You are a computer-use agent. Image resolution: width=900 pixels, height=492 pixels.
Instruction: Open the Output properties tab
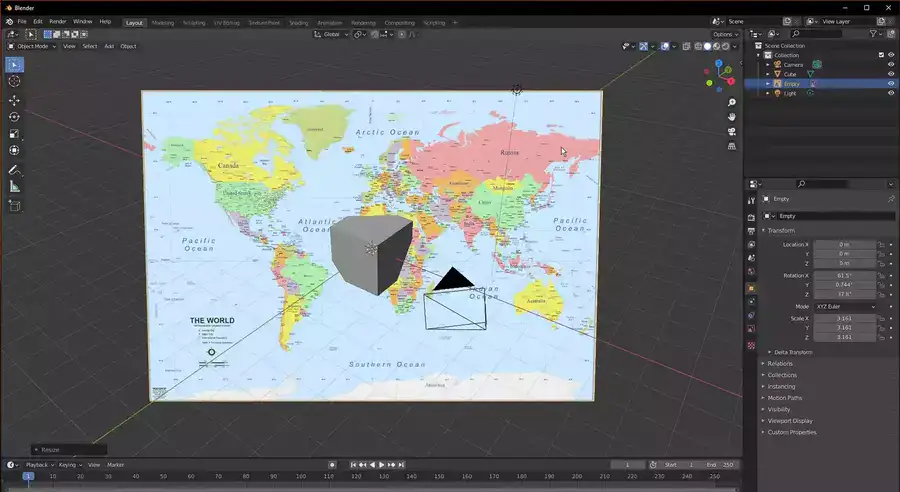[751, 231]
